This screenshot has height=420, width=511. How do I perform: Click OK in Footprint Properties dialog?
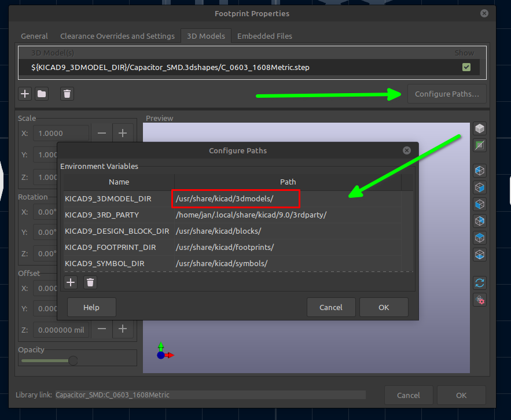(461, 395)
